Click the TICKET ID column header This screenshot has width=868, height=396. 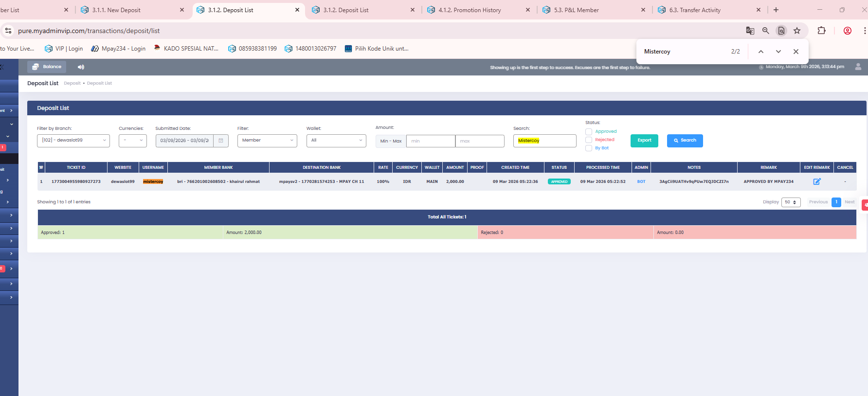click(76, 167)
